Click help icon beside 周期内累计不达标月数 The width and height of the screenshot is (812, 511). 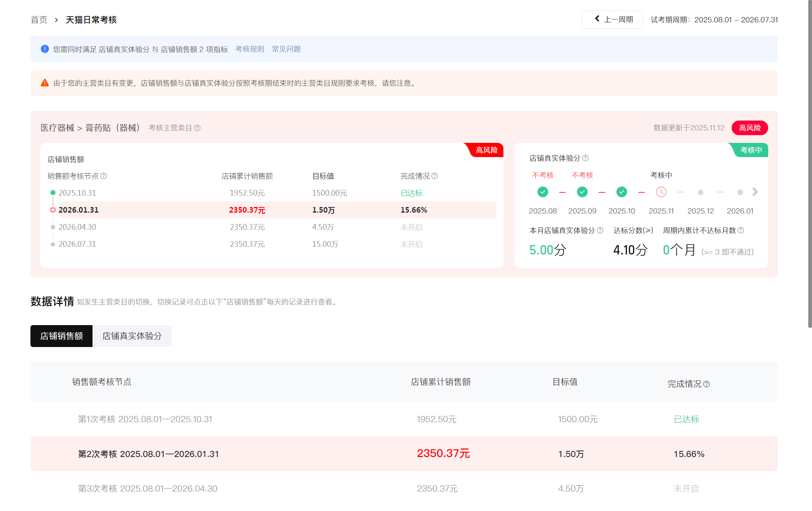point(741,231)
